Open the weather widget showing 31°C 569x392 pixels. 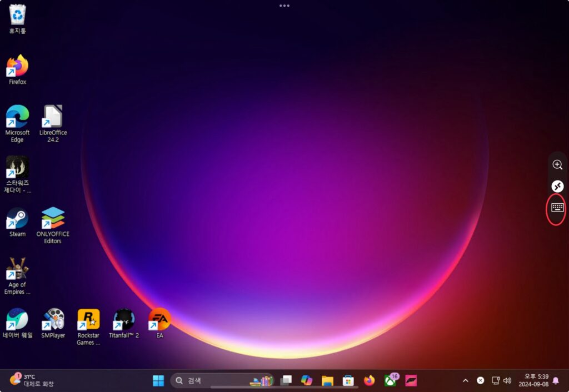[31, 380]
